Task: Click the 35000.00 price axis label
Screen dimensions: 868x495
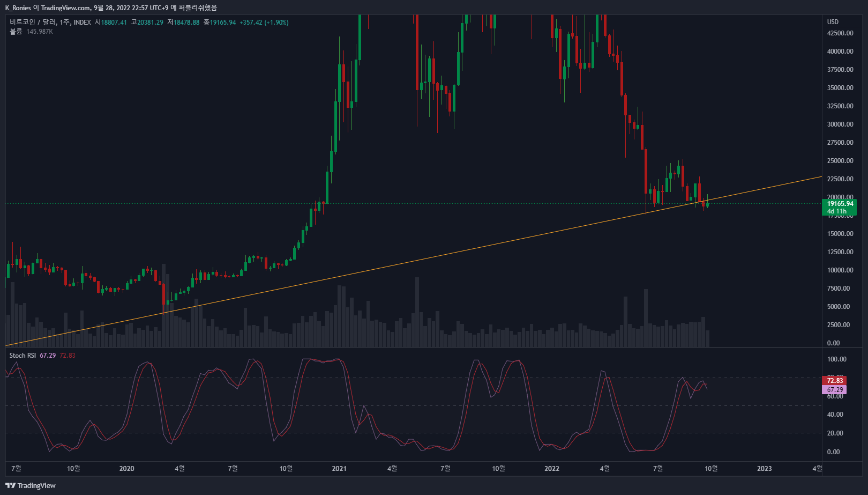Action: 840,88
